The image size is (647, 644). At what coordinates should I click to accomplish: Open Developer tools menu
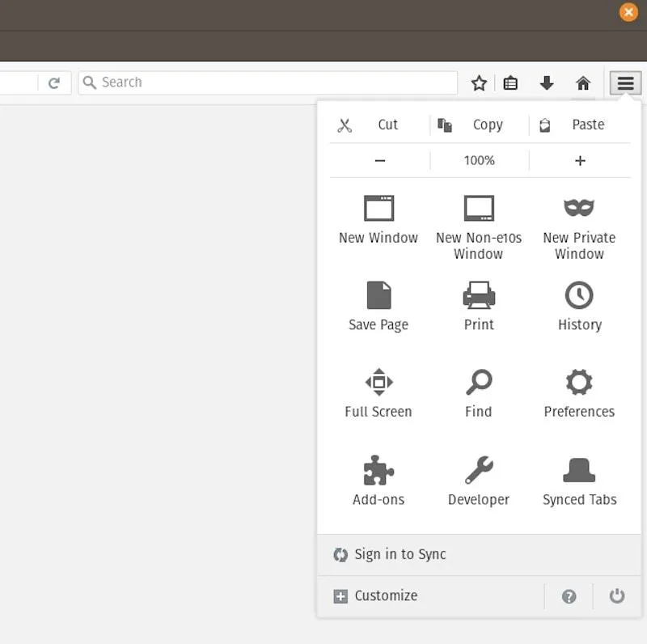478,479
